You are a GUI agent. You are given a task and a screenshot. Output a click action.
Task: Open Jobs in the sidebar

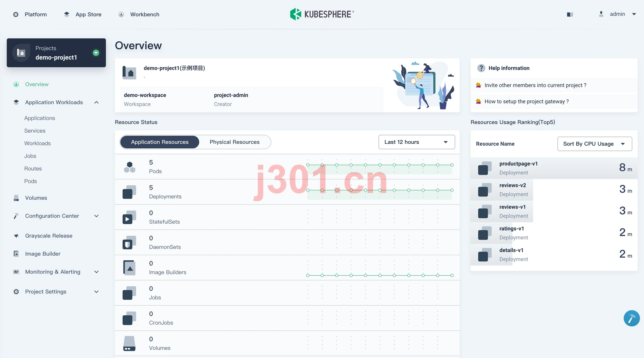tap(30, 156)
